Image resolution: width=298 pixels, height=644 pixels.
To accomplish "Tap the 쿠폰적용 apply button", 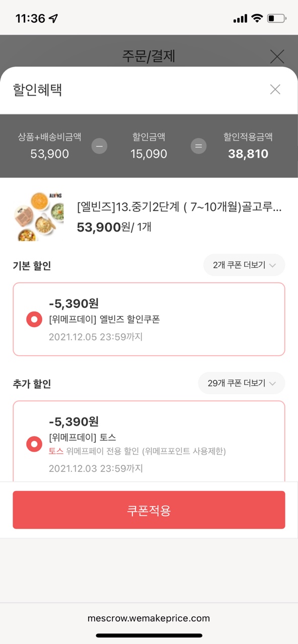I will 149,510.
